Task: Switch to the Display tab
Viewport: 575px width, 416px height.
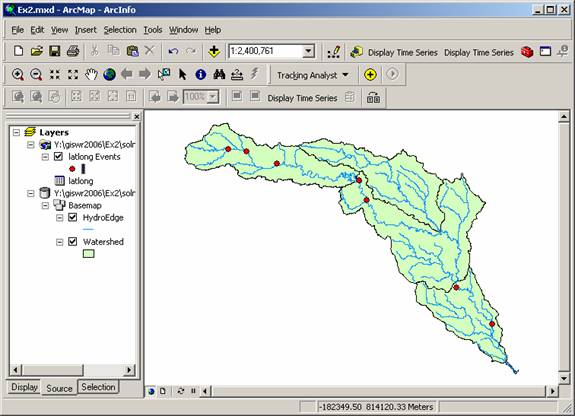Action: [24, 387]
